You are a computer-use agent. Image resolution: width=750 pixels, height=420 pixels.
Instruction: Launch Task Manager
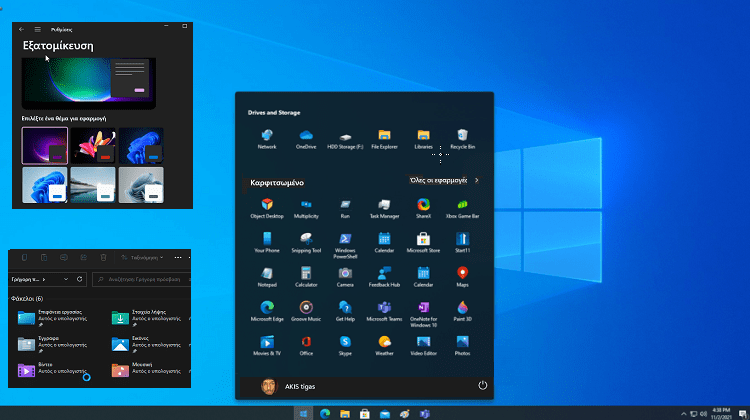[x=385, y=209]
